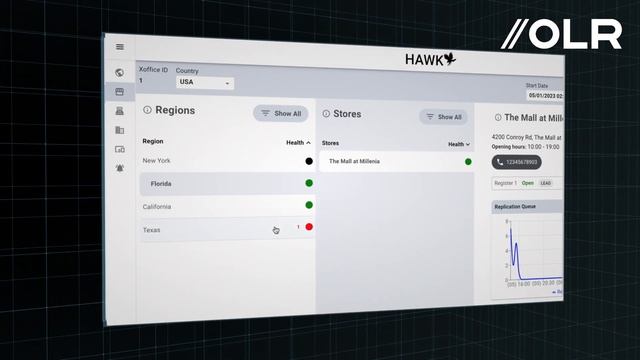Click the info icon beside The Mall title
Screen dimensions: 640x360
[498, 118]
